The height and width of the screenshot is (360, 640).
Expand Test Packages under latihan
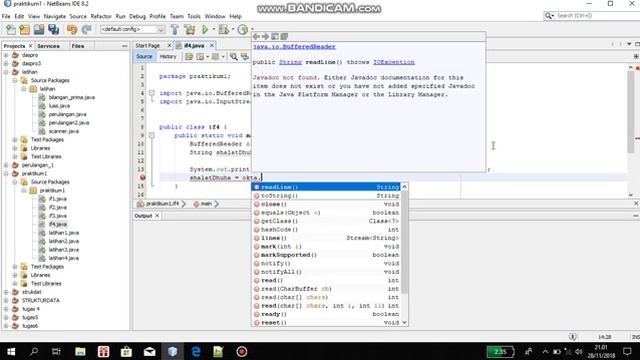(15, 140)
